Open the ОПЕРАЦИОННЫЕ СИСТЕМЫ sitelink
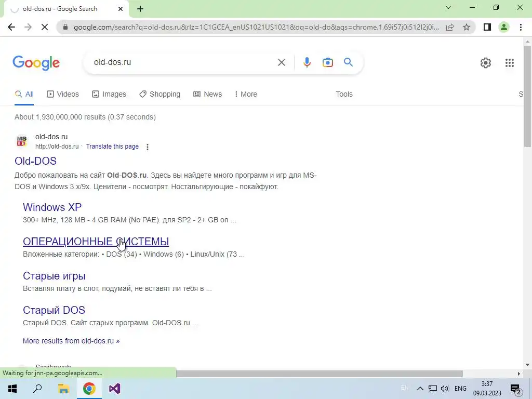 point(96,241)
